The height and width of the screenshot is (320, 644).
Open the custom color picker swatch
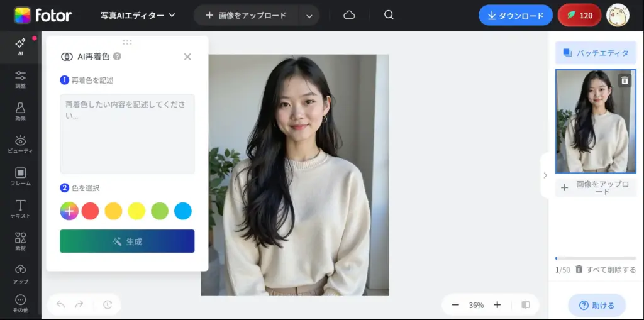69,211
